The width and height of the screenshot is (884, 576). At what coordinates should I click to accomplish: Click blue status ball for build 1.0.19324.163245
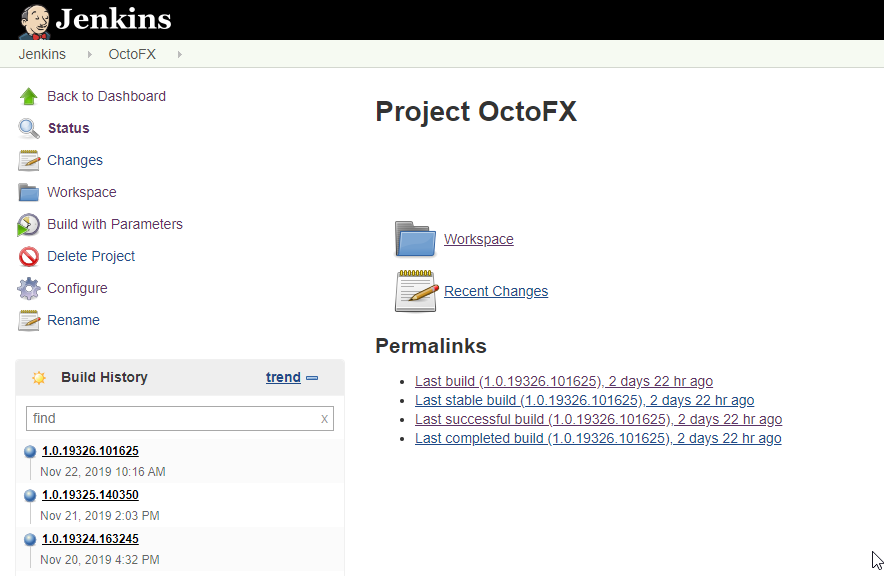[30, 539]
